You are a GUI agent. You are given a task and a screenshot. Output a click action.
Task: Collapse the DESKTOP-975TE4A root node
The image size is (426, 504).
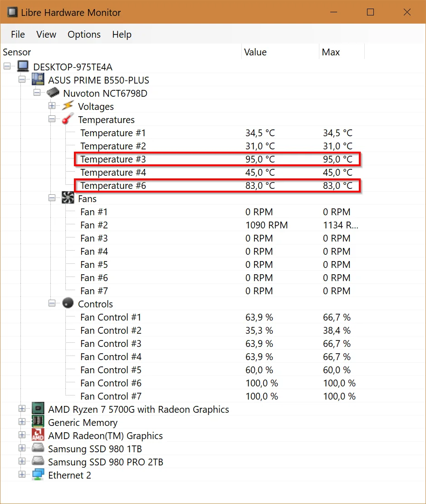tap(7, 67)
